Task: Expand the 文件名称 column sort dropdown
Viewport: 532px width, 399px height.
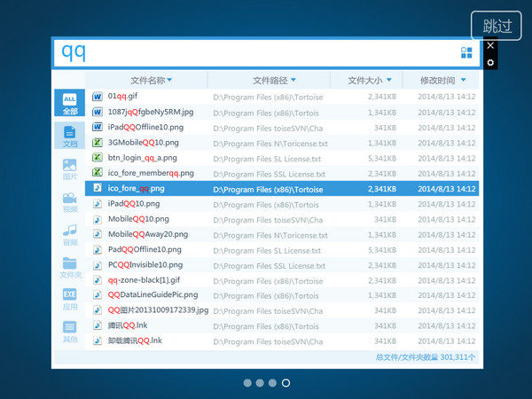Action: tap(169, 80)
